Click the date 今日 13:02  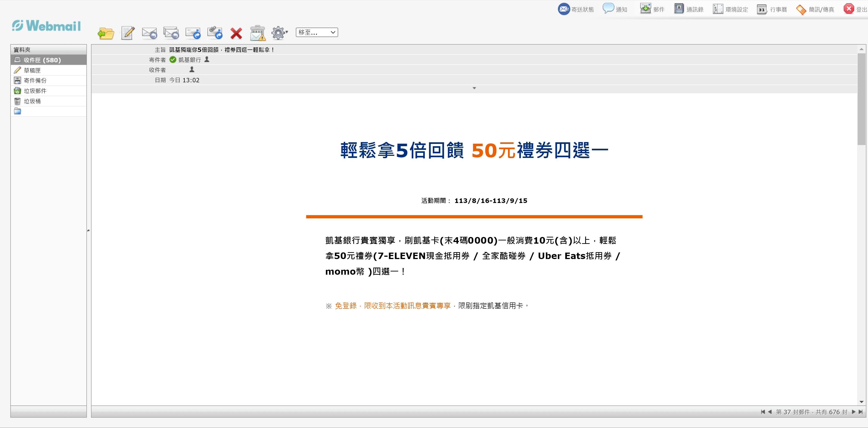tap(184, 80)
